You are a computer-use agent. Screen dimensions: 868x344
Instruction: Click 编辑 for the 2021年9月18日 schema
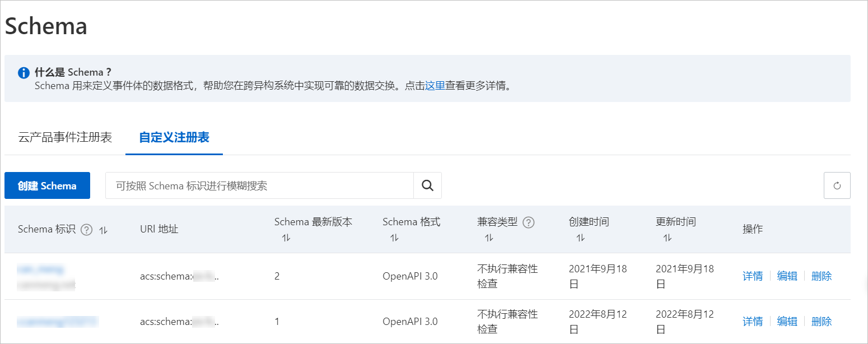coord(787,276)
